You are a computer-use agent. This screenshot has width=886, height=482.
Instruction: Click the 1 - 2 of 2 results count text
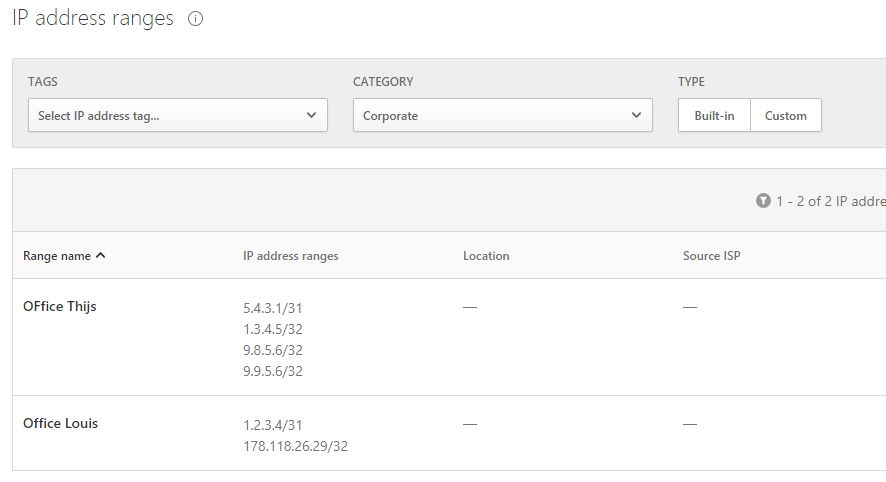829,201
